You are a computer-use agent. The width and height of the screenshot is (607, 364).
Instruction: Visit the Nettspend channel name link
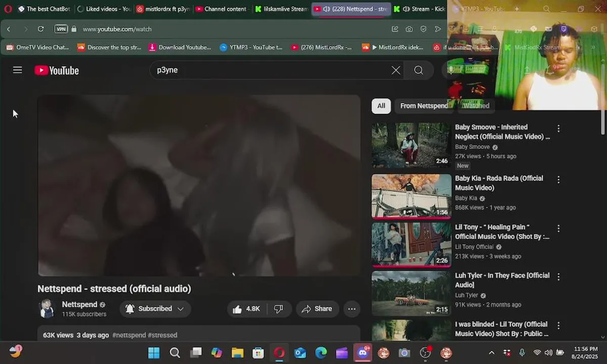(x=79, y=304)
